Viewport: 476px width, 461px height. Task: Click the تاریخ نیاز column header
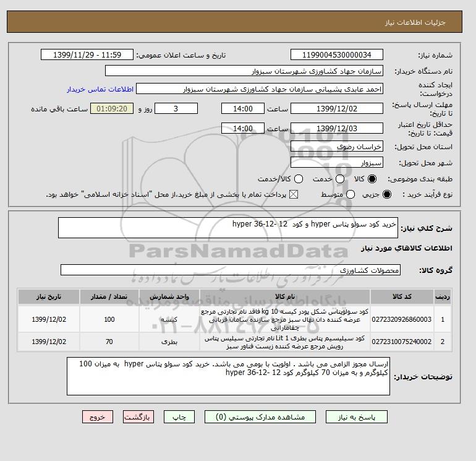point(49,297)
